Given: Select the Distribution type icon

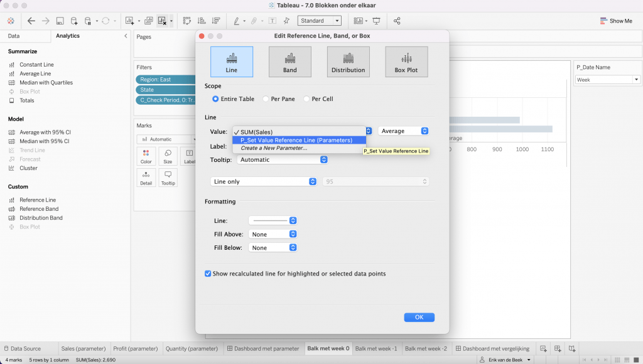Looking at the screenshot, I should click(348, 62).
